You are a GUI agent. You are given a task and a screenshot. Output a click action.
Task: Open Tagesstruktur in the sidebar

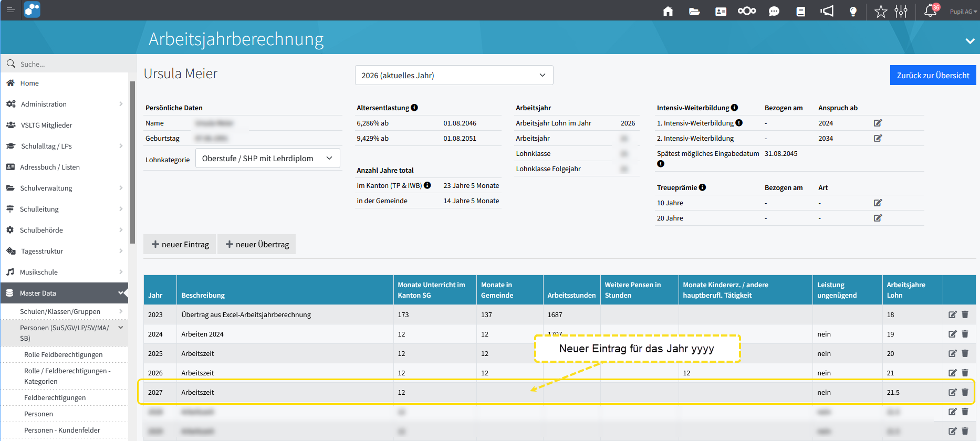coord(65,251)
